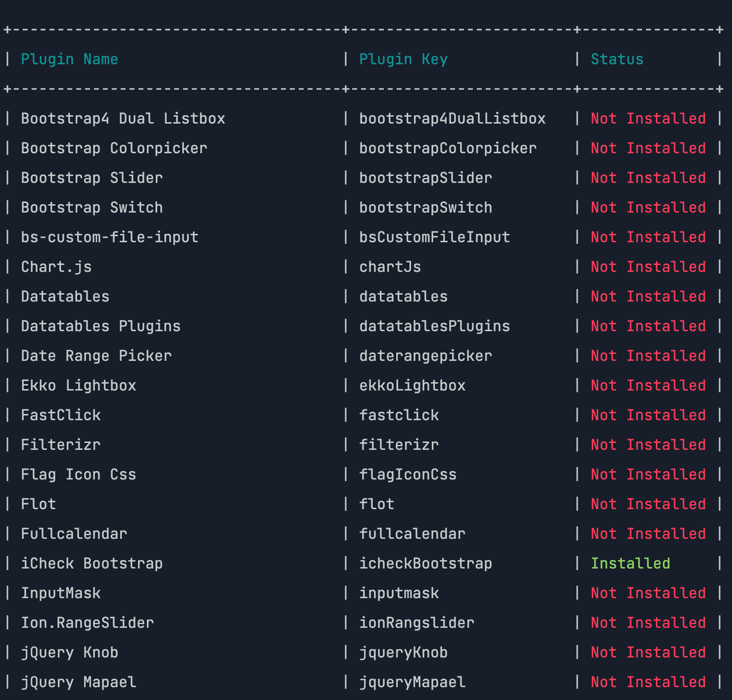Click 'Not Installed' status for Flot
The image size is (732, 700).
[648, 504]
